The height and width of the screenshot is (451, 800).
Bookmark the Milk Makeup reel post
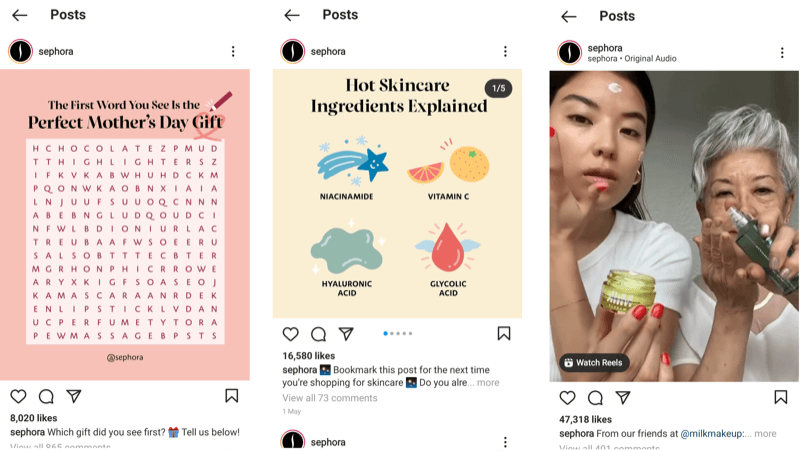tap(781, 397)
